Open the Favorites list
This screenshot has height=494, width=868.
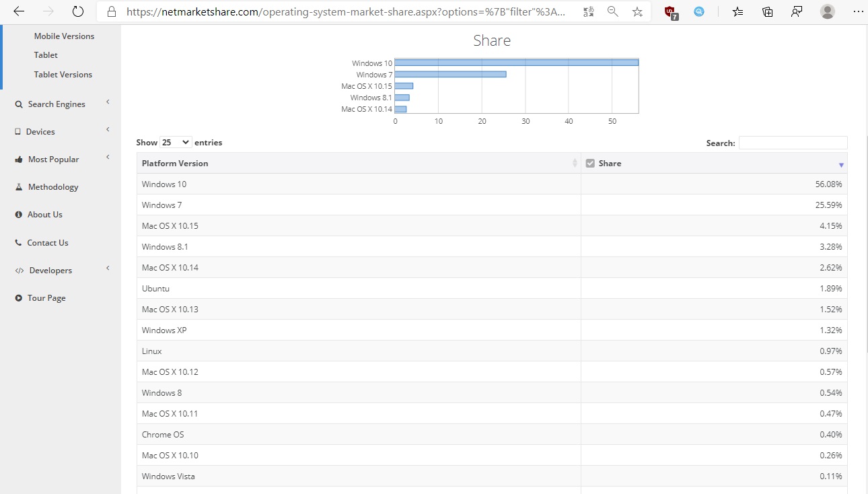[x=738, y=11]
